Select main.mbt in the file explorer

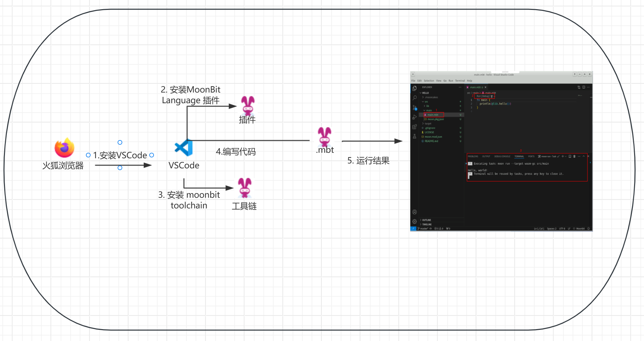pos(433,115)
